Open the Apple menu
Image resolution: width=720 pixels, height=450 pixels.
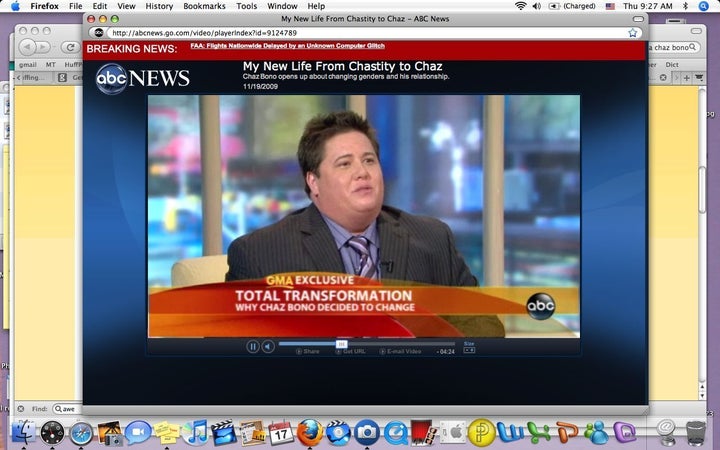tap(15, 6)
